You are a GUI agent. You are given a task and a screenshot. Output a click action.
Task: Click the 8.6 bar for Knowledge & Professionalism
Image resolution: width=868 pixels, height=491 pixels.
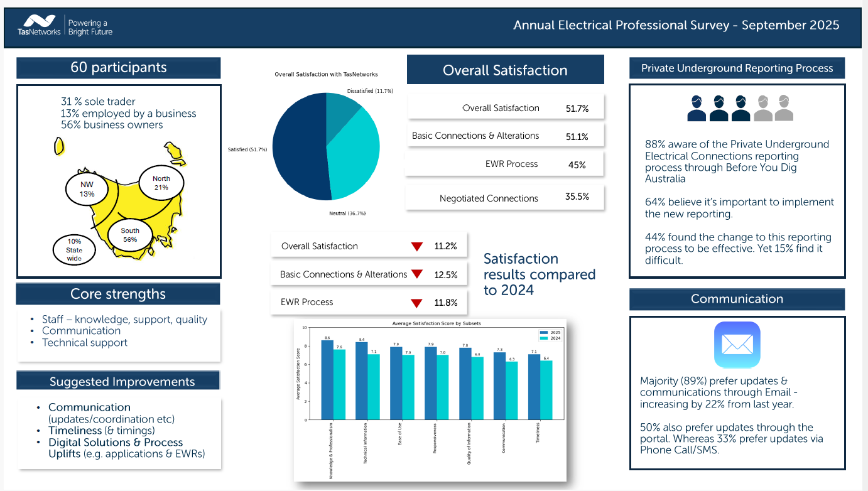[327, 380]
